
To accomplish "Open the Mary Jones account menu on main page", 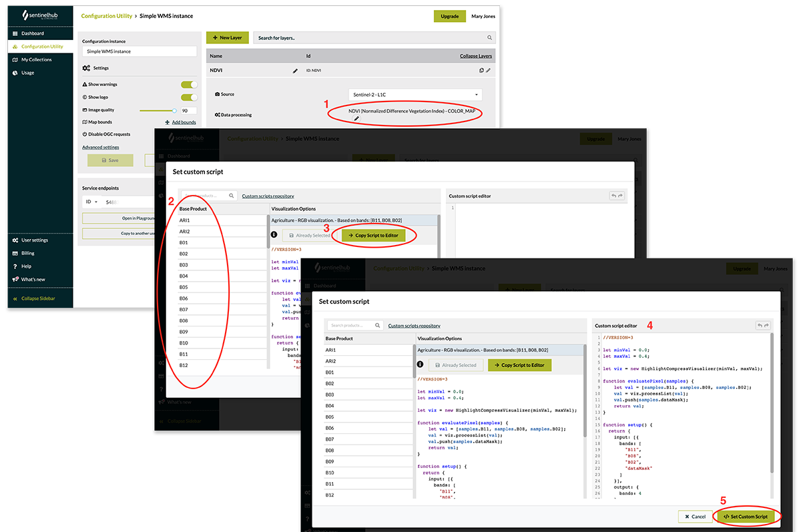I will [x=483, y=16].
